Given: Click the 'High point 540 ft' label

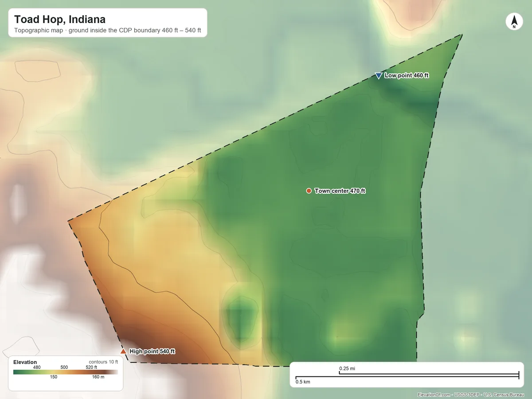Looking at the screenshot, I should (x=152, y=352).
